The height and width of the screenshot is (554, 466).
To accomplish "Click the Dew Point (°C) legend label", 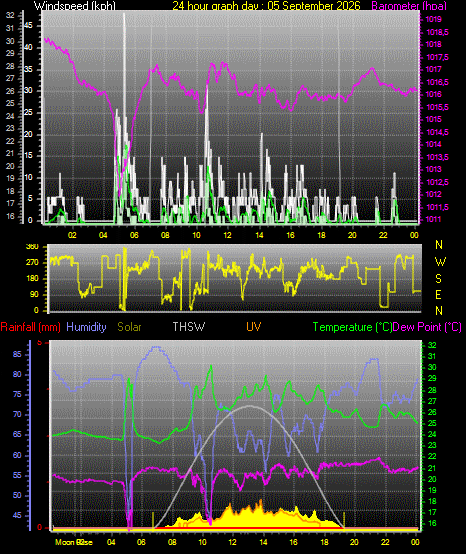I will pos(427,327).
